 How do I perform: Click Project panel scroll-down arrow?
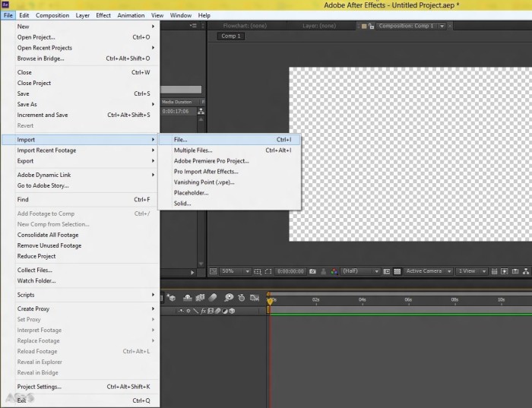pos(201,264)
